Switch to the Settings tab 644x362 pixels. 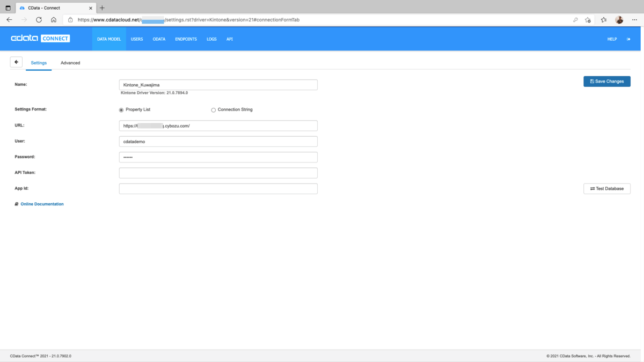[x=39, y=63]
